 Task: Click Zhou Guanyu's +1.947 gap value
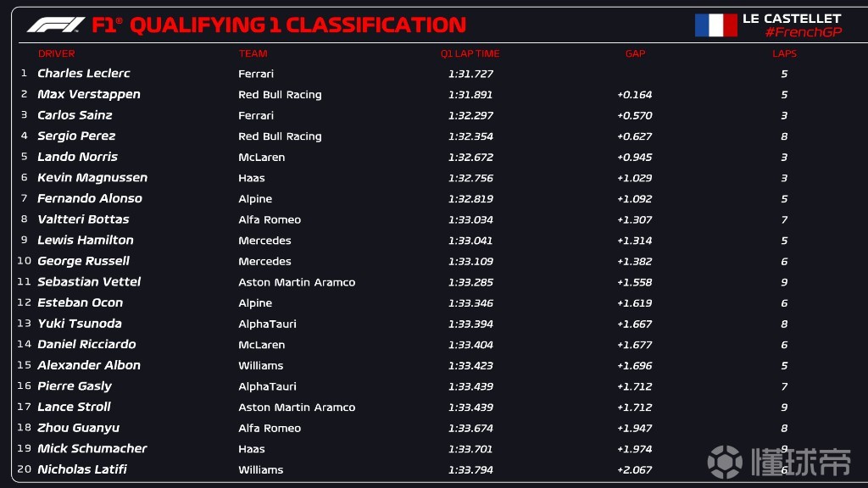coord(634,428)
